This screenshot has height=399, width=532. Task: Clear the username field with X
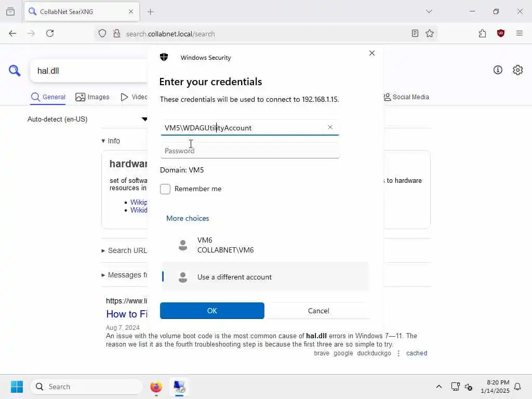pos(330,127)
